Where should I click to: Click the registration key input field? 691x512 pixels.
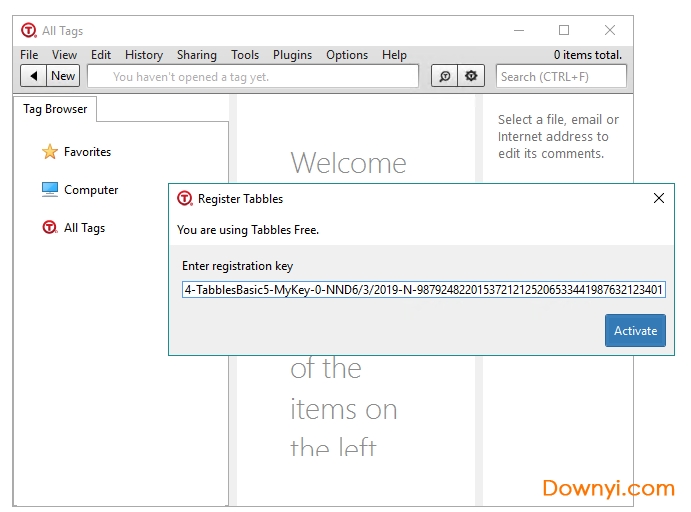click(x=423, y=290)
